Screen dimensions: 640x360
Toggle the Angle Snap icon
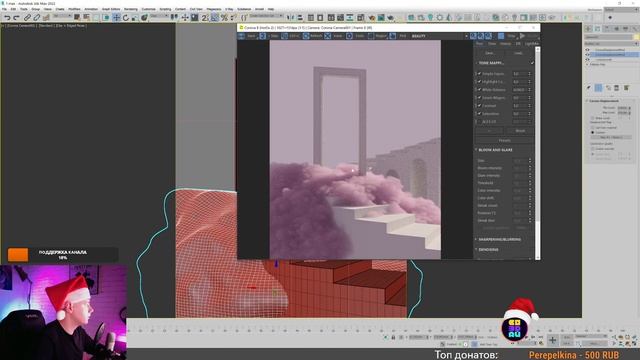[214, 17]
